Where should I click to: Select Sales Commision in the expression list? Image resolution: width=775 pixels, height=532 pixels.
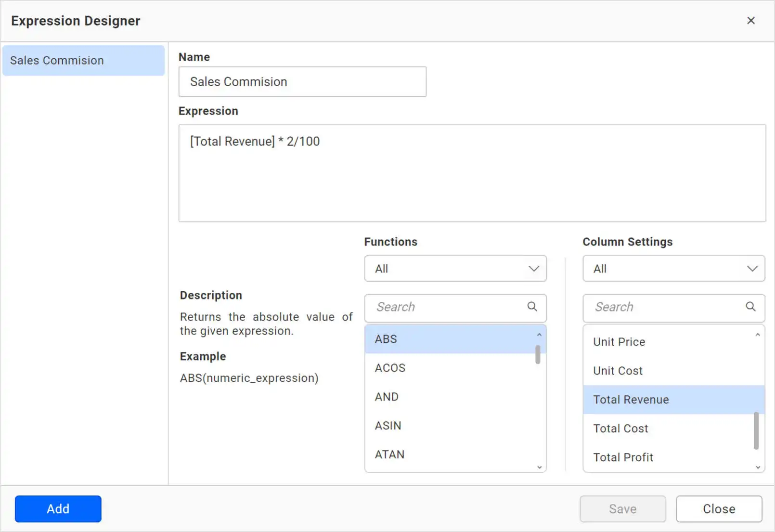point(83,61)
